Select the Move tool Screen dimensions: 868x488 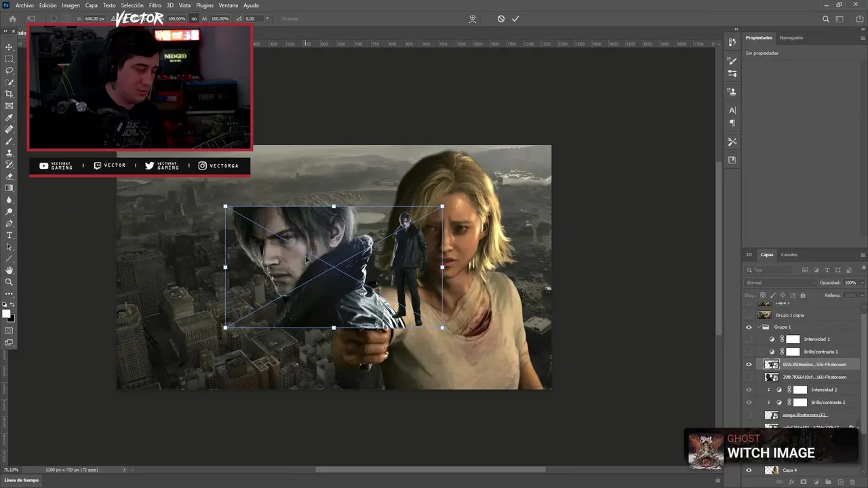click(9, 47)
